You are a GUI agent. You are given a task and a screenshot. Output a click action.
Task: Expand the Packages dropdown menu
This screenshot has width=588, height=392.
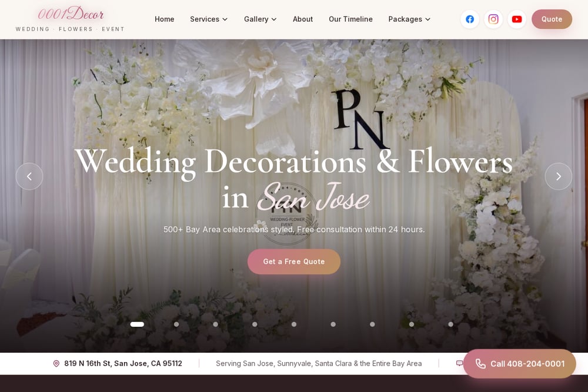pyautogui.click(x=409, y=19)
